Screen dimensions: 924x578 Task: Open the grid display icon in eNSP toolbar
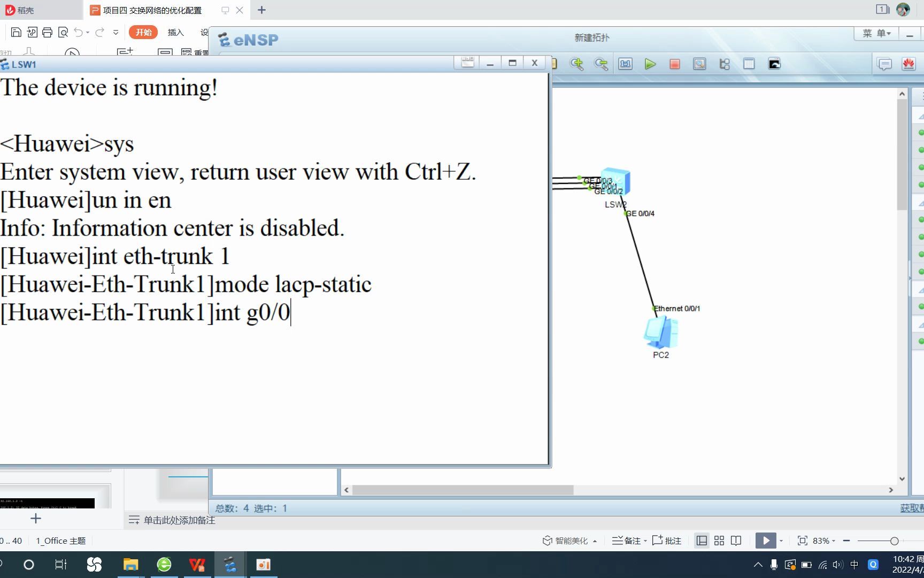pos(749,64)
